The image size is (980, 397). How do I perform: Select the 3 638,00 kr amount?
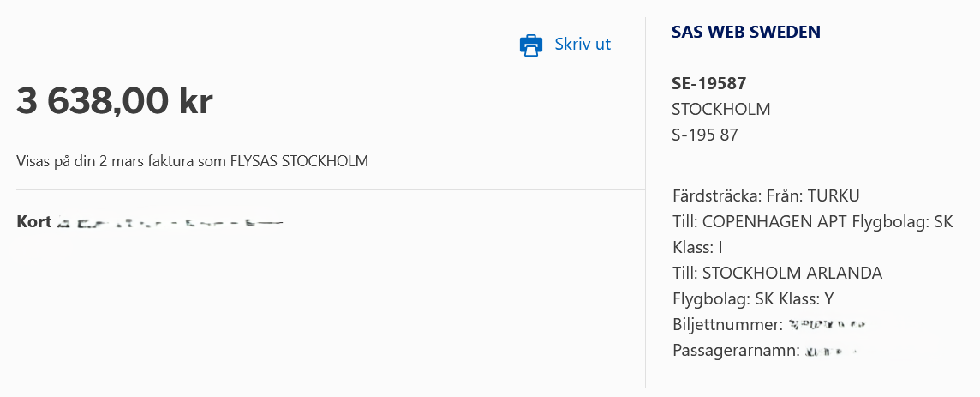tap(115, 101)
